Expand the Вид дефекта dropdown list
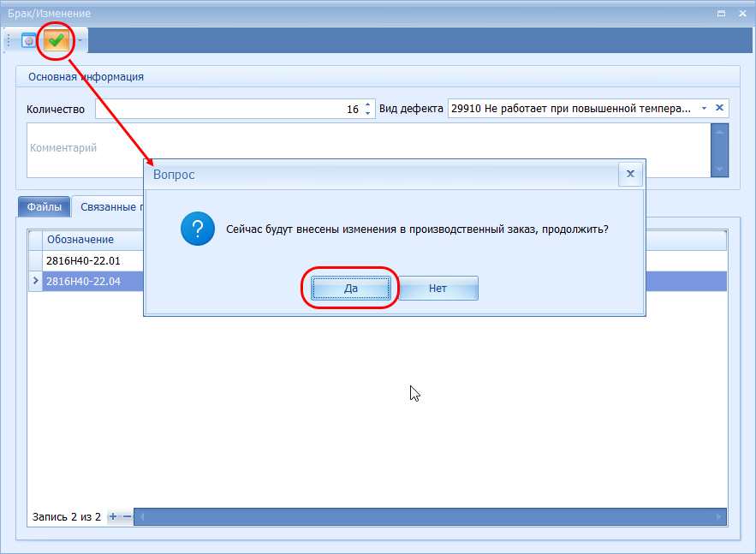The height and width of the screenshot is (554, 756). coord(704,108)
